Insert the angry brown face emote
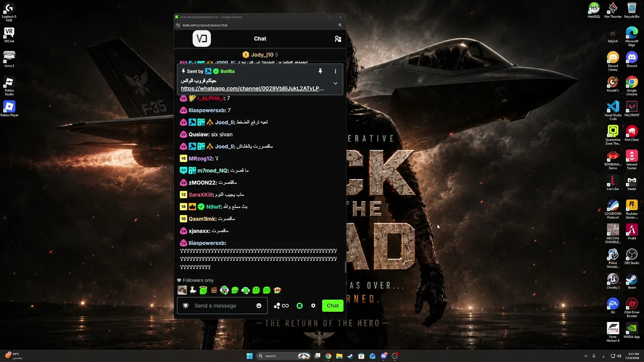Screen dimensions: 644x362 (214, 290)
